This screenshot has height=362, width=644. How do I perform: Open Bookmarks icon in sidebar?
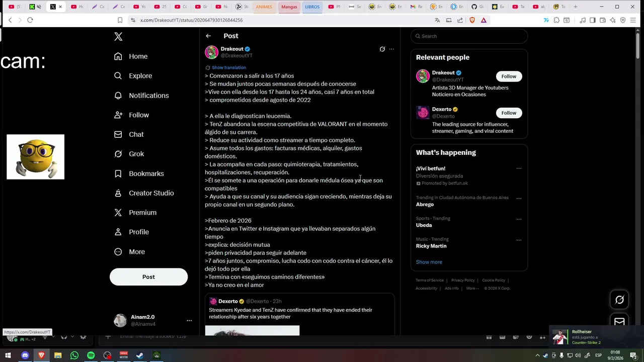(x=118, y=173)
